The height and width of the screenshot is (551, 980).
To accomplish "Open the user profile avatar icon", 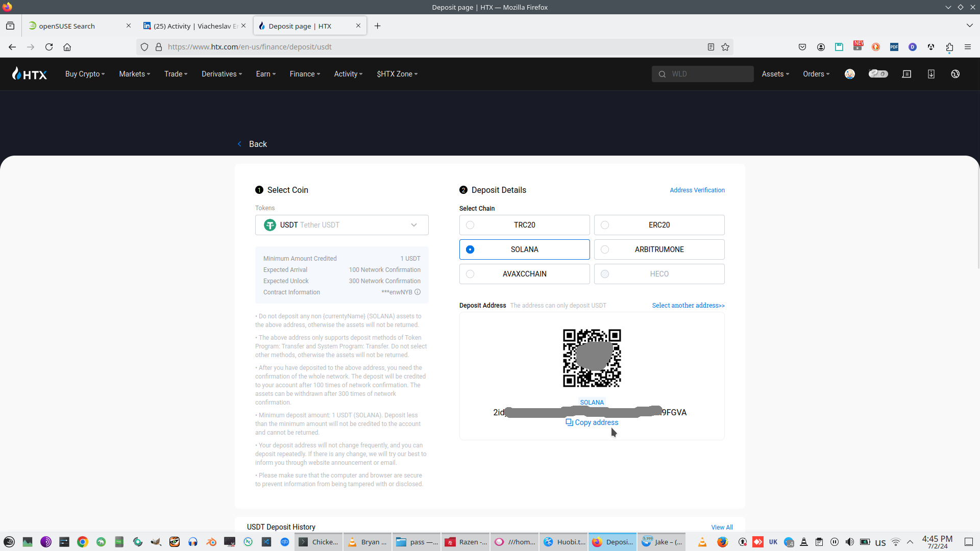I will click(x=849, y=74).
